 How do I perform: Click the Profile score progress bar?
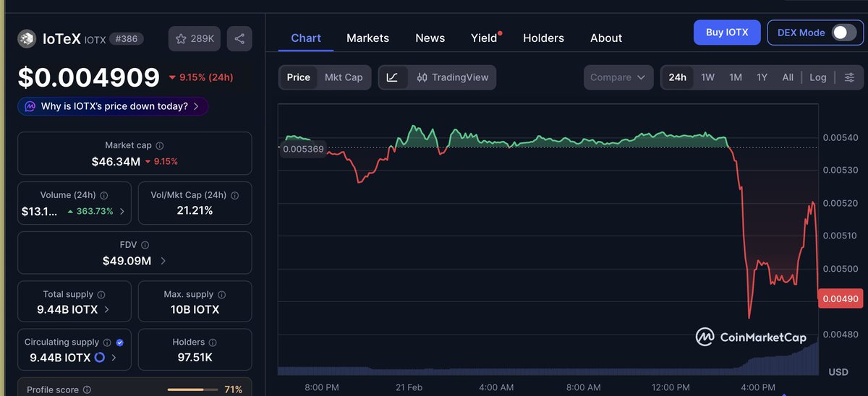pos(191,389)
